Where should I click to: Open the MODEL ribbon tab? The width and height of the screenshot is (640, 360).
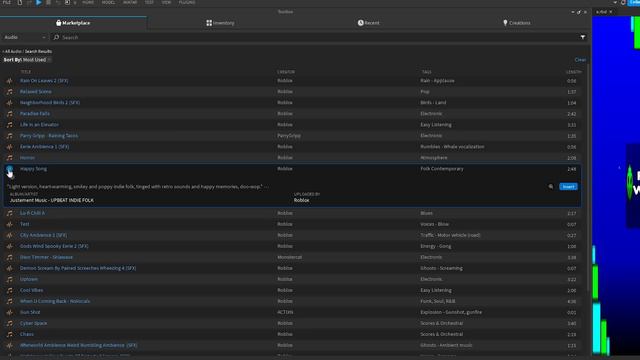click(108, 2)
